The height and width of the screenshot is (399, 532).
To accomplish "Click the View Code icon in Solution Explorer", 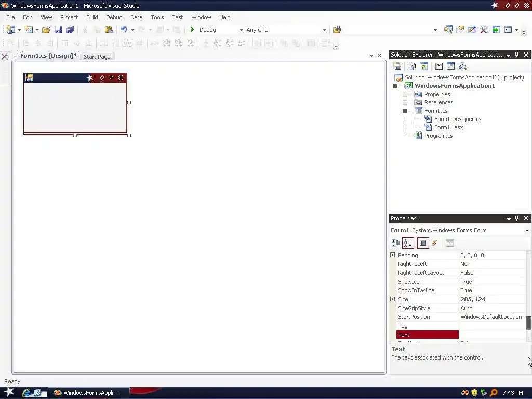I will (439, 66).
